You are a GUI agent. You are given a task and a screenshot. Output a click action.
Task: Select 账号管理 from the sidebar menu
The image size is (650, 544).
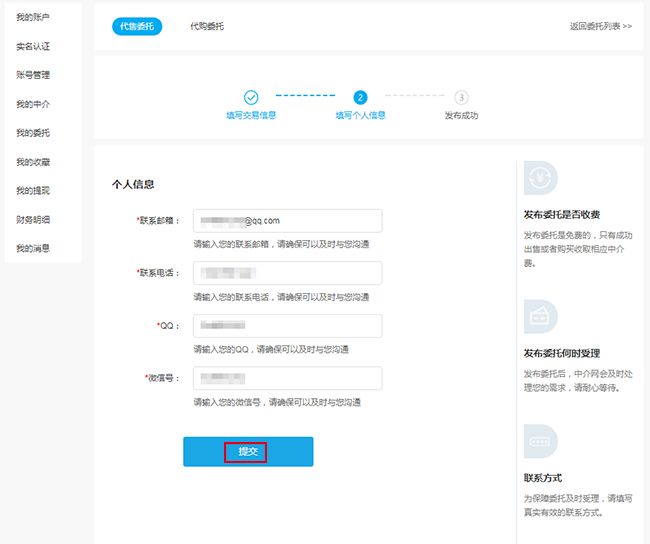[x=33, y=75]
